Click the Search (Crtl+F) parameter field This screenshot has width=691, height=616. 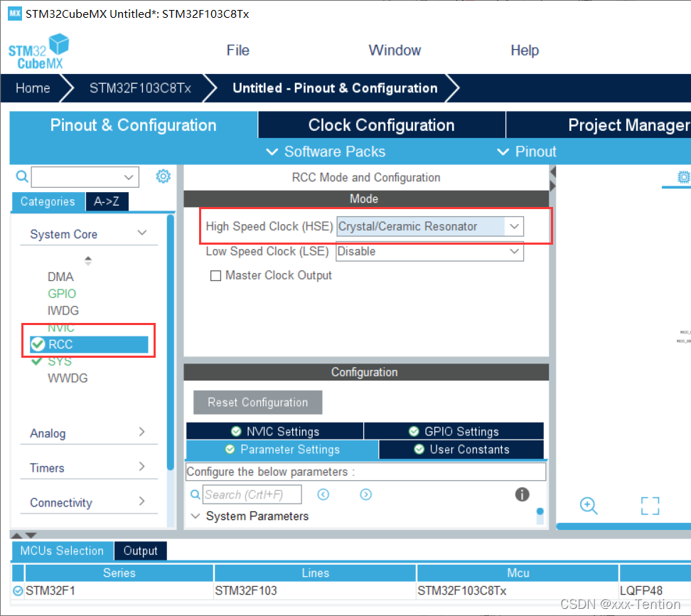[x=252, y=494]
